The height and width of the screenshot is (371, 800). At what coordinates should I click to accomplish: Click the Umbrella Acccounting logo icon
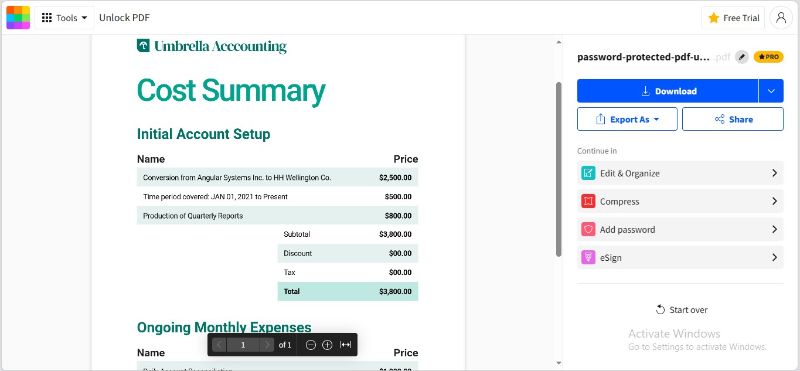(143, 45)
